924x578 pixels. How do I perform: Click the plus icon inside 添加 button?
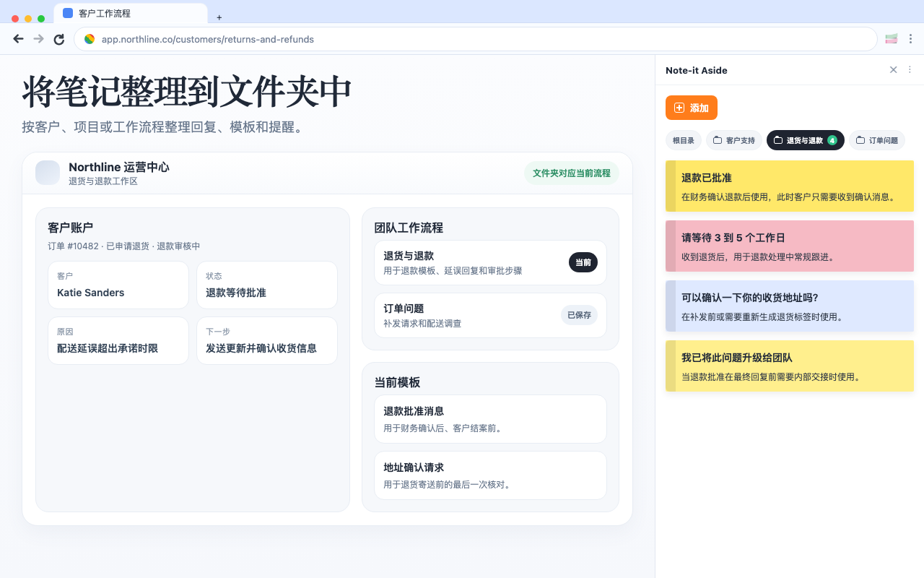[678, 108]
